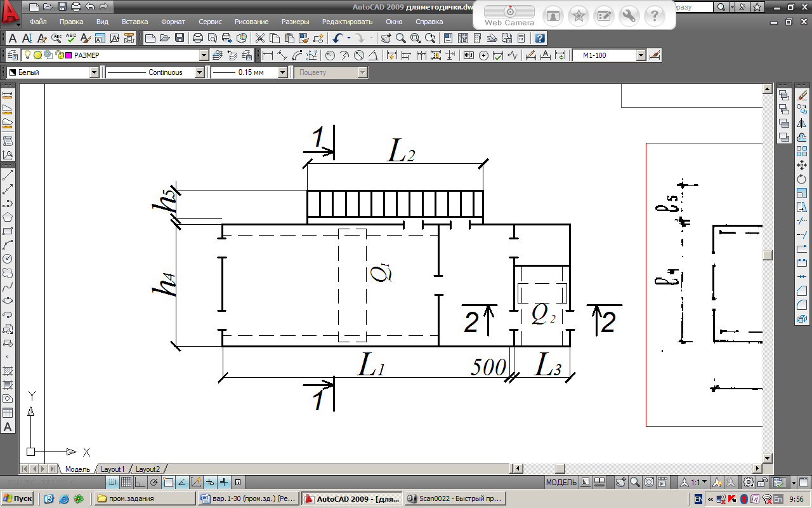Click the Zoom Window toolbar icon
Screen dimensions: 812x508
click(x=416, y=38)
